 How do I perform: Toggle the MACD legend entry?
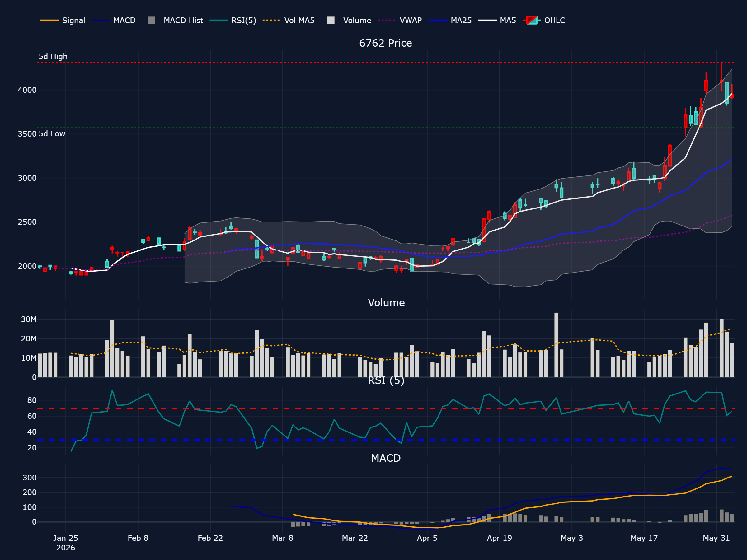[x=114, y=20]
